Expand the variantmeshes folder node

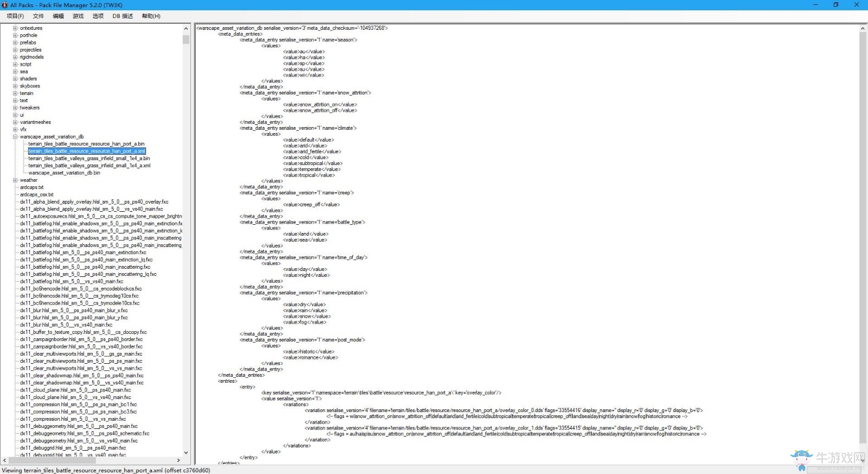tap(15, 122)
